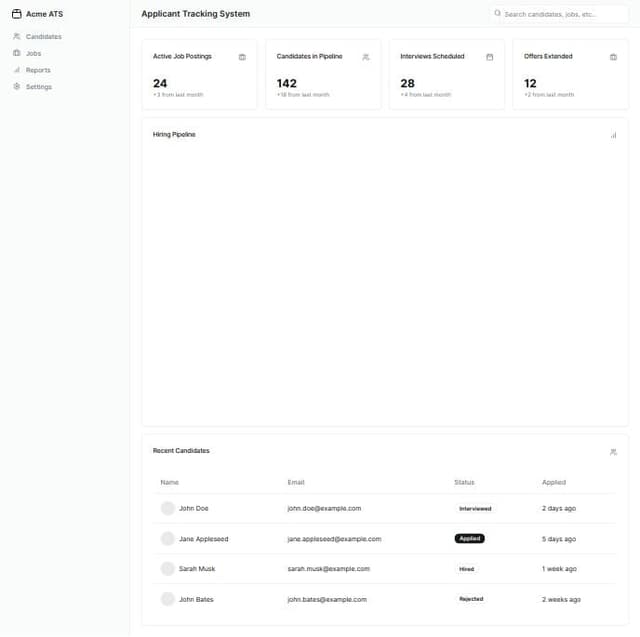Select the Sarah Musk name cell
640x637 pixels.
[x=197, y=569]
